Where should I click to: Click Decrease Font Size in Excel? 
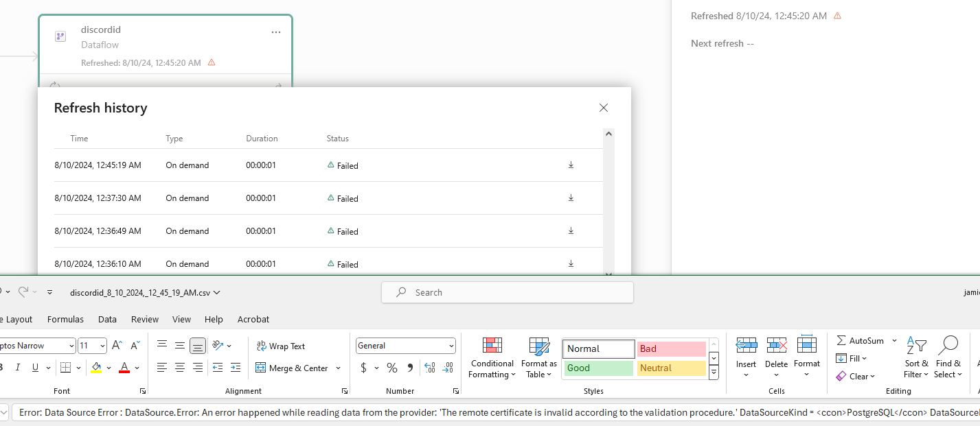(x=135, y=346)
